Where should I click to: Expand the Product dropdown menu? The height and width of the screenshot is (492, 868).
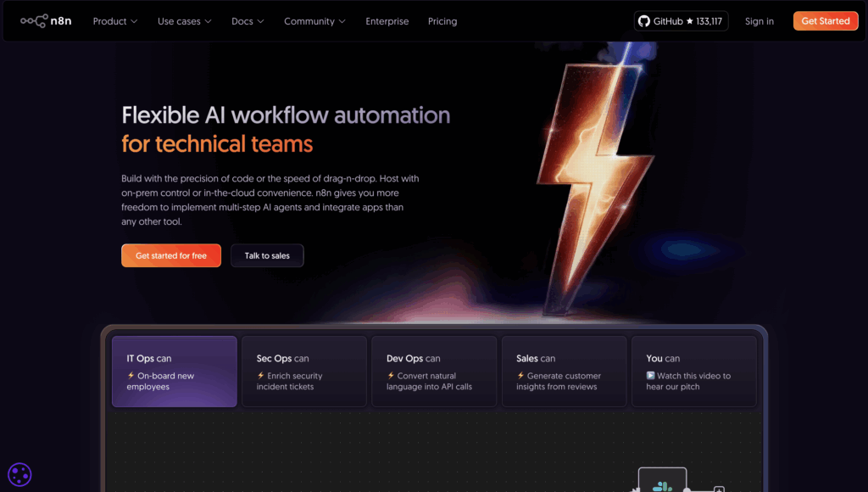coord(115,21)
